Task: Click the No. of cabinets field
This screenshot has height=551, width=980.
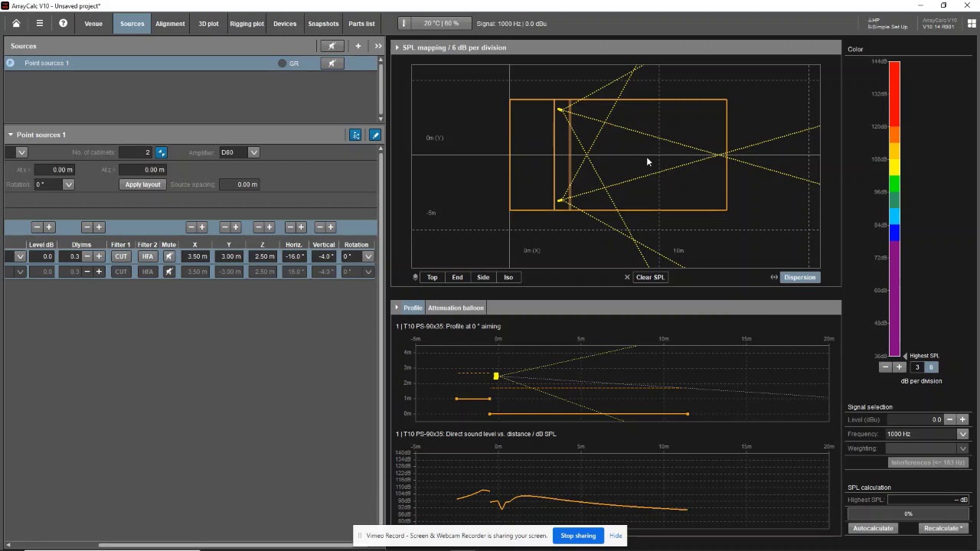Action: [x=136, y=152]
